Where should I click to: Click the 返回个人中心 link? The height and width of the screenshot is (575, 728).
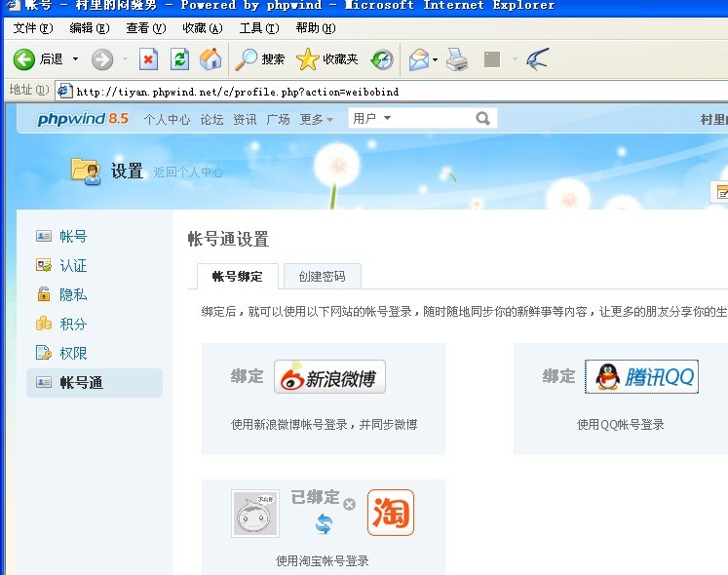188,172
